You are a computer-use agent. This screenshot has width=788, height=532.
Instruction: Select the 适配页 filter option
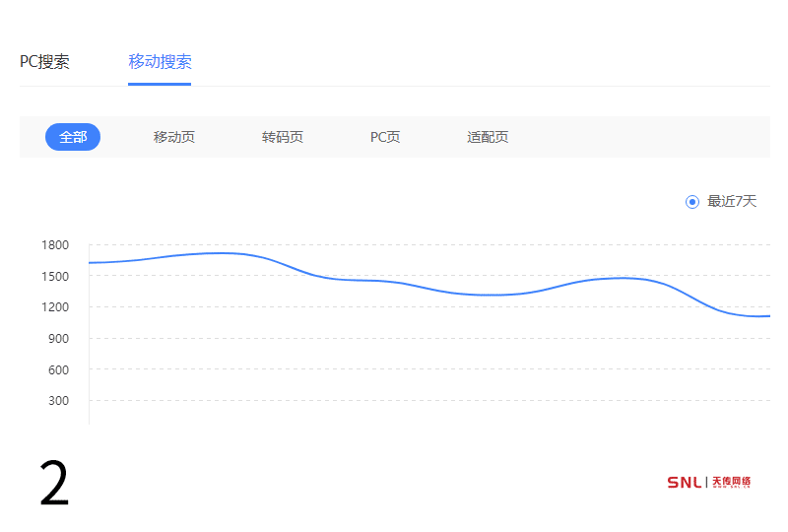click(x=488, y=137)
